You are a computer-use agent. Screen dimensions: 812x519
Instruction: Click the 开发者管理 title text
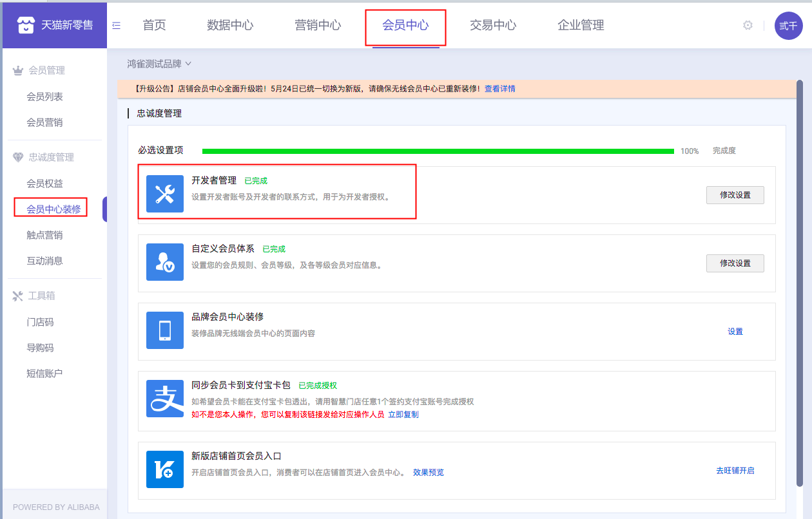coord(214,180)
